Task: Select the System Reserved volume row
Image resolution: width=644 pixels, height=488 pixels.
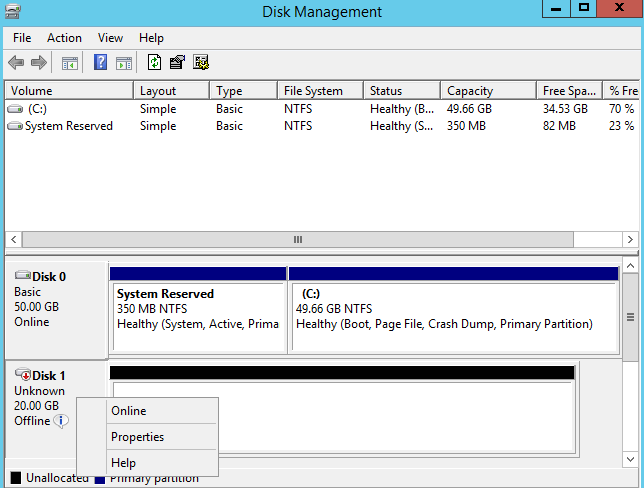Action: pos(68,126)
